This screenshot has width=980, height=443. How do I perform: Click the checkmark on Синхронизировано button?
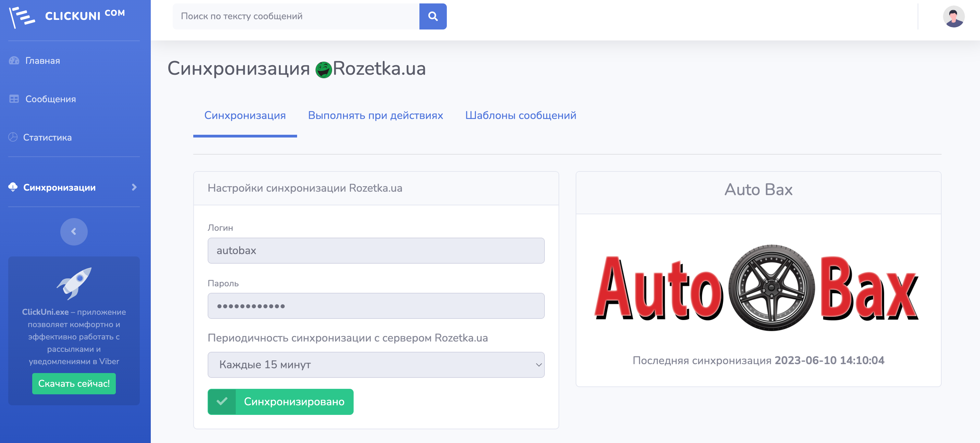222,402
